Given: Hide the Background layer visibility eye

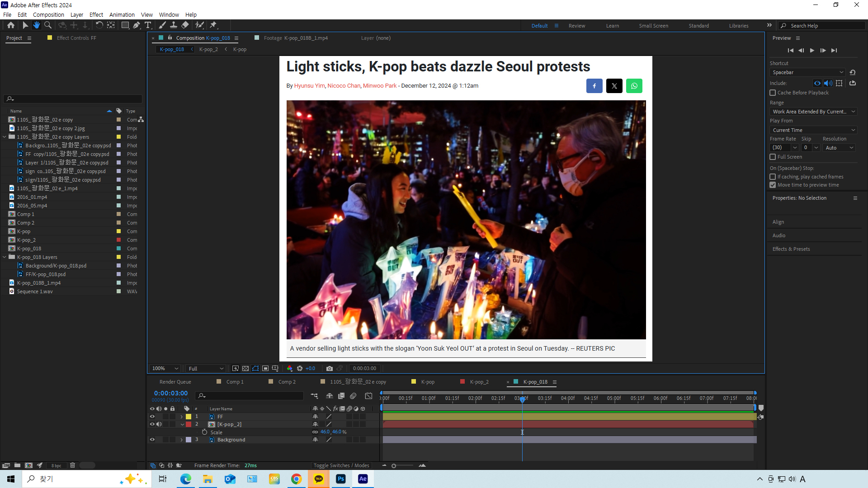Looking at the screenshot, I should pos(152,440).
